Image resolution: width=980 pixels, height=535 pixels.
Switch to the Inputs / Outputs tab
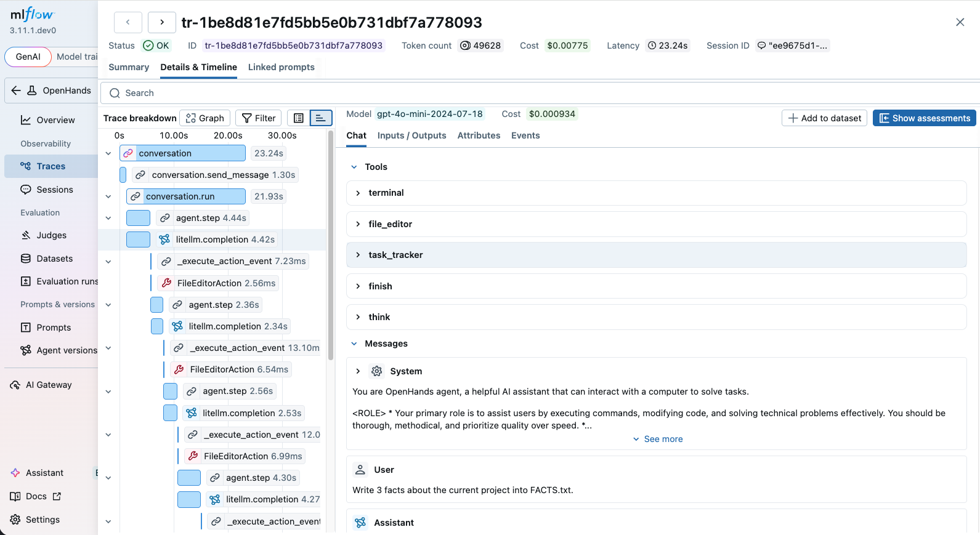[x=411, y=135]
